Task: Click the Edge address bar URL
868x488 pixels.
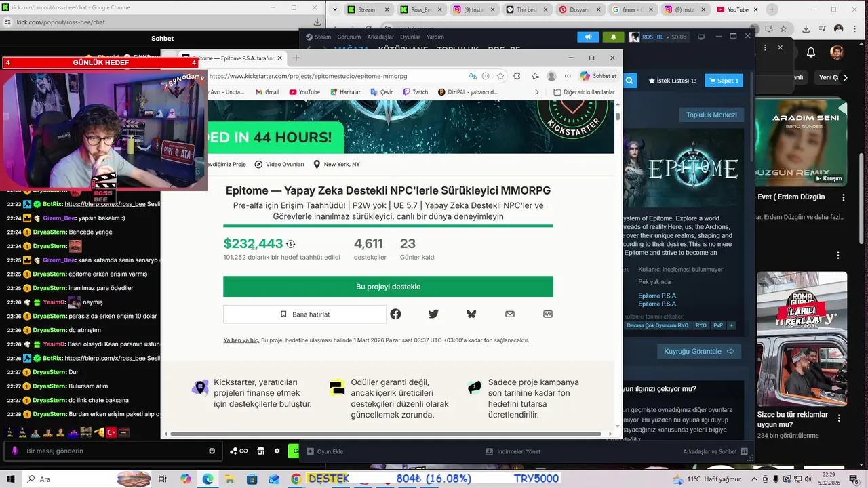Action: pos(308,76)
